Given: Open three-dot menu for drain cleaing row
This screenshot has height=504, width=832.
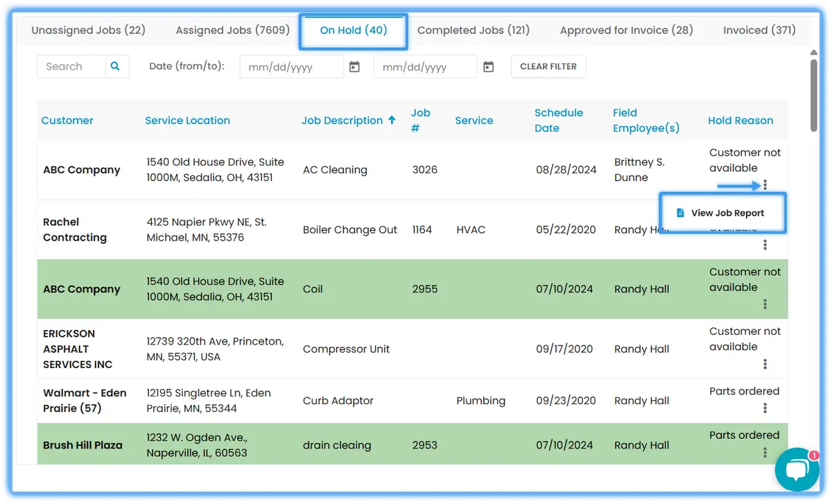Looking at the screenshot, I should coord(765,453).
